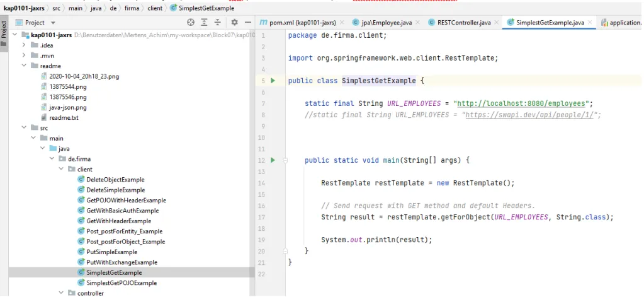
Task: Select class PutSimpleExample
Action: click(111, 252)
